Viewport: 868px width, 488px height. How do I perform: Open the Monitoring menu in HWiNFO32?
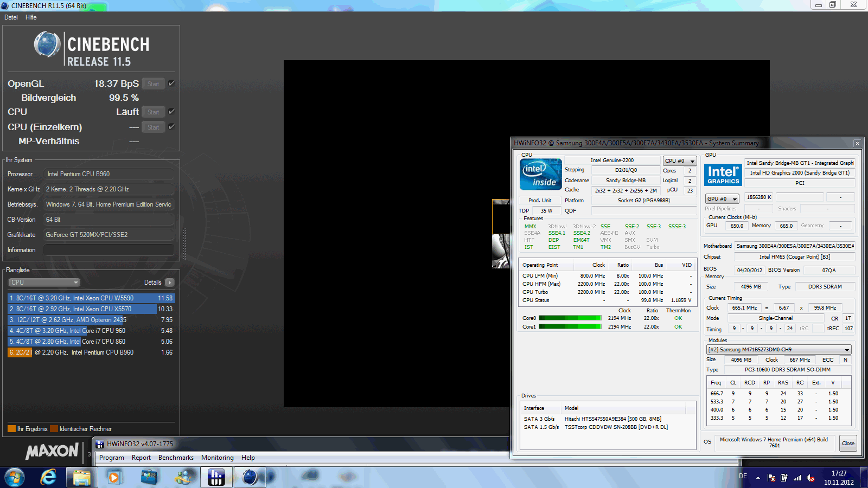click(217, 458)
